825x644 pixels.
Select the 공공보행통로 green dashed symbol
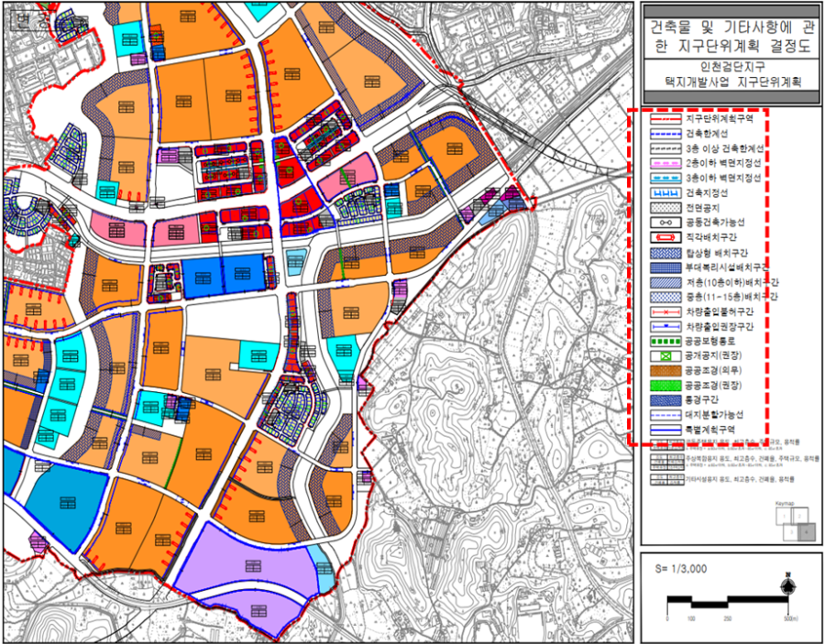[665, 342]
